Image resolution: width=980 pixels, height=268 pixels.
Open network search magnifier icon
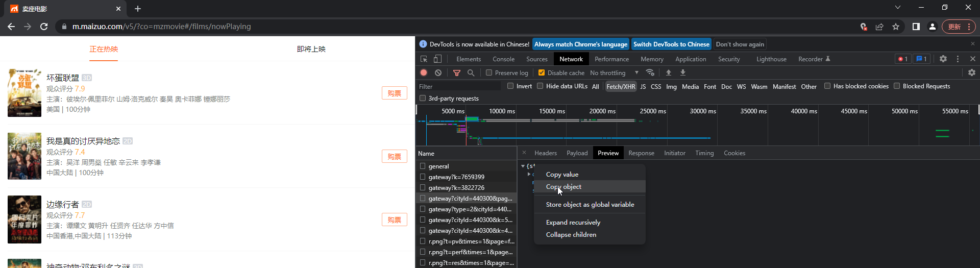pyautogui.click(x=471, y=73)
